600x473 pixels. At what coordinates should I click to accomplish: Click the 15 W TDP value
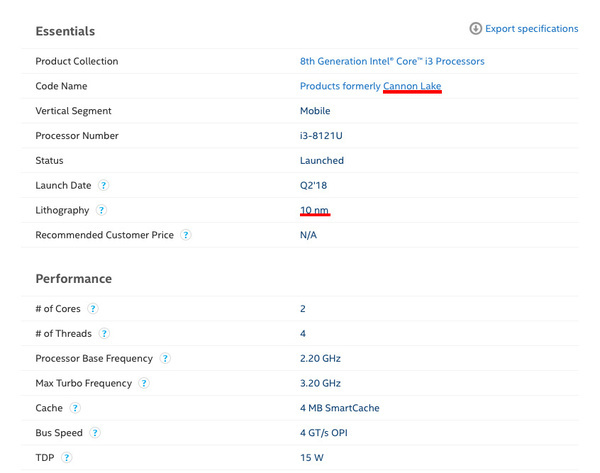coord(312,458)
